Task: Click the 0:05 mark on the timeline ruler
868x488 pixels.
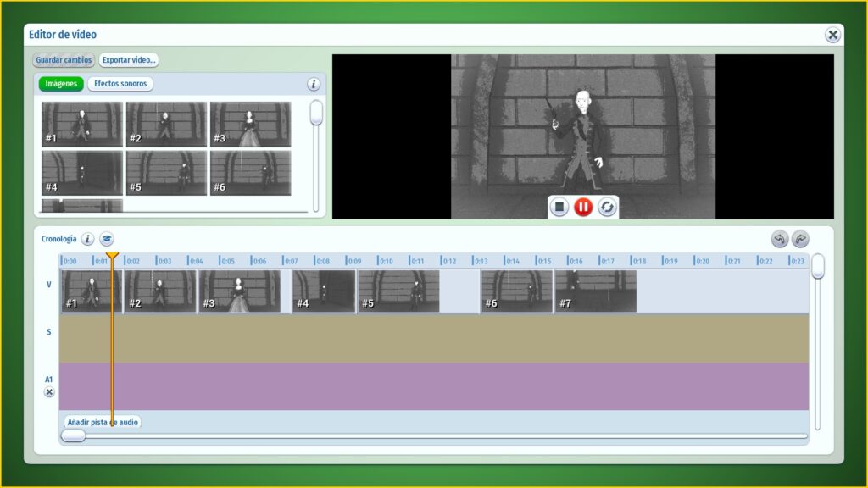Action: 227,261
